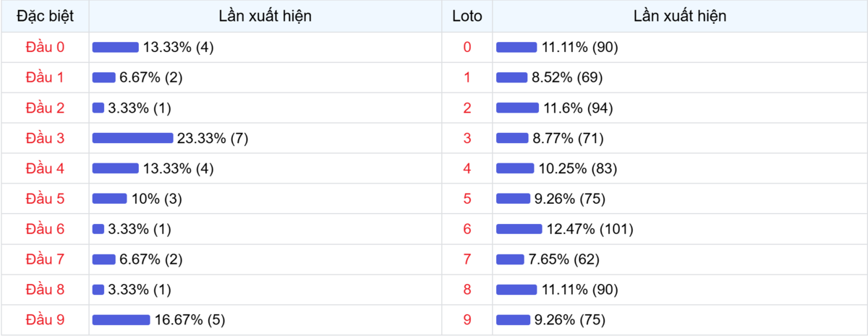Click the '8.77% (71)' value text

[568, 138]
